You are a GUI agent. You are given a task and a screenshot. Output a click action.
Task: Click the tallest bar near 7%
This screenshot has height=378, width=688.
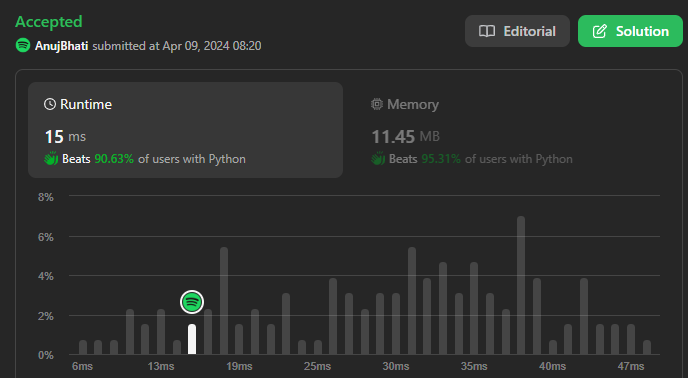[x=521, y=285]
